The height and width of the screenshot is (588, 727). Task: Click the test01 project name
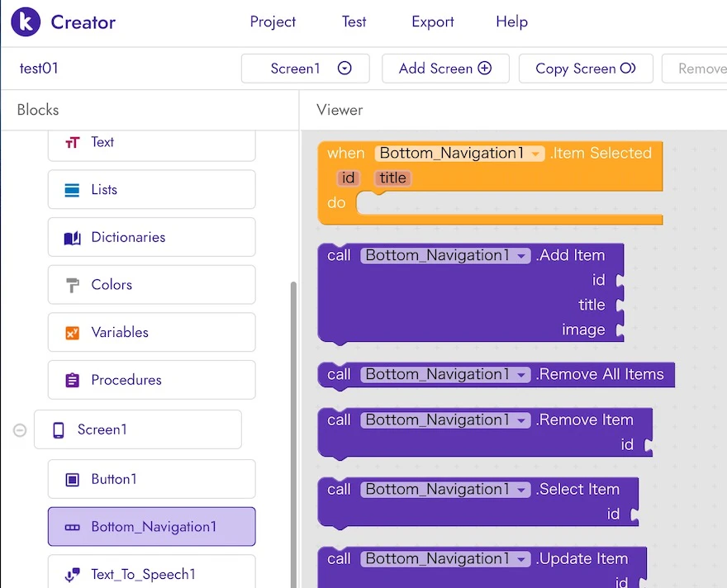tap(39, 69)
